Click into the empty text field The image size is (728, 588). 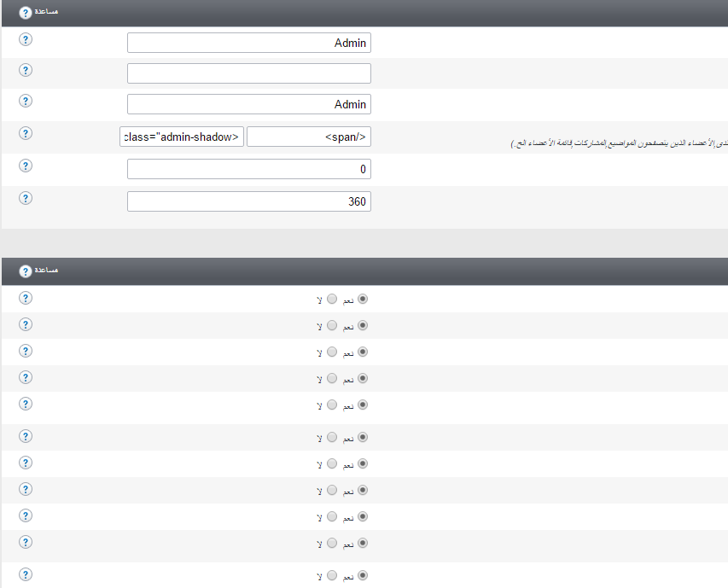249,73
